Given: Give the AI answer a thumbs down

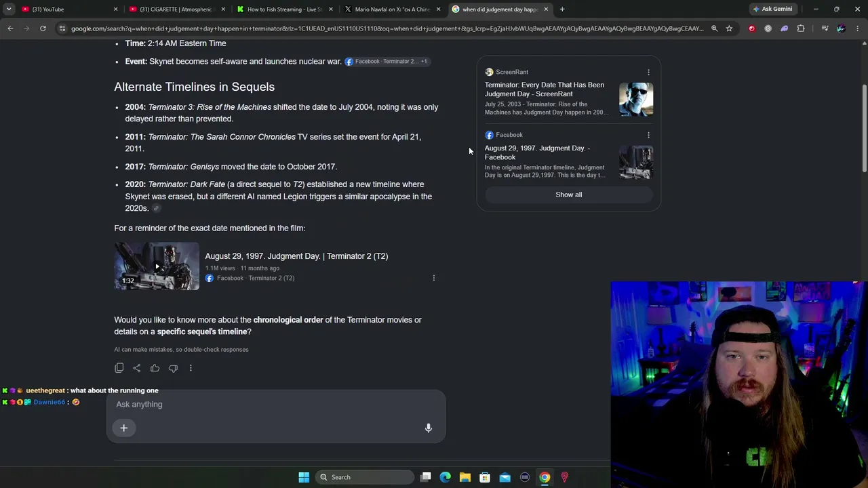Looking at the screenshot, I should (x=173, y=368).
